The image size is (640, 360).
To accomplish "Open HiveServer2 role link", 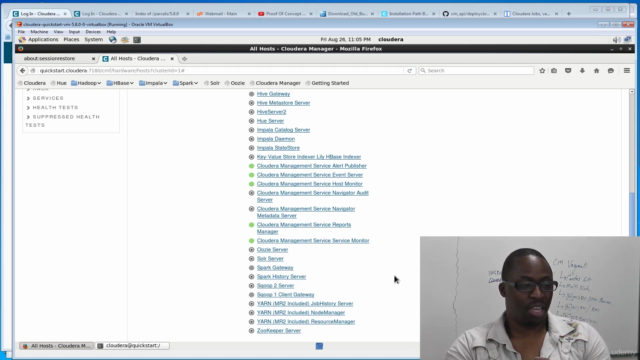I will (271, 112).
